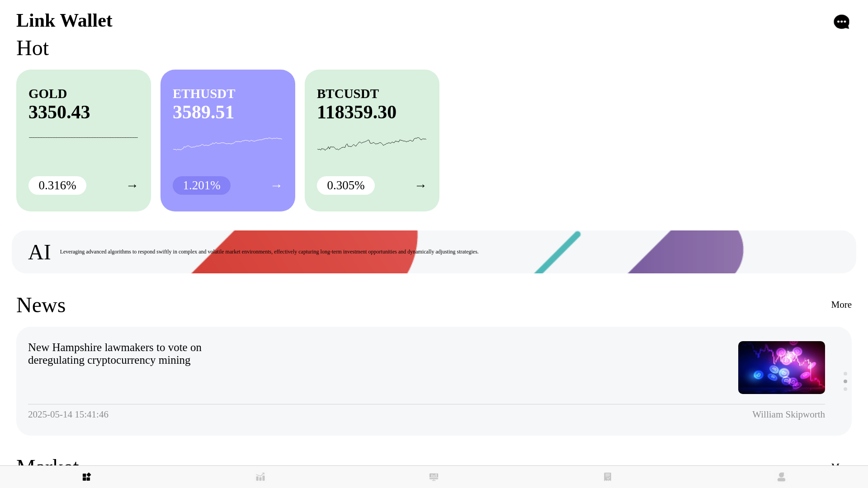This screenshot has height=488, width=868.
Task: Open the profile person icon in bottom bar
Action: [781, 477]
